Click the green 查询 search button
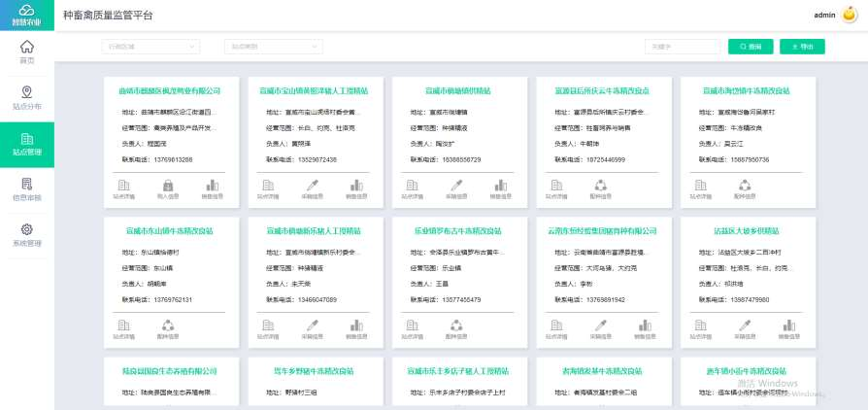Screen dimensions: 868x410 click(x=753, y=46)
